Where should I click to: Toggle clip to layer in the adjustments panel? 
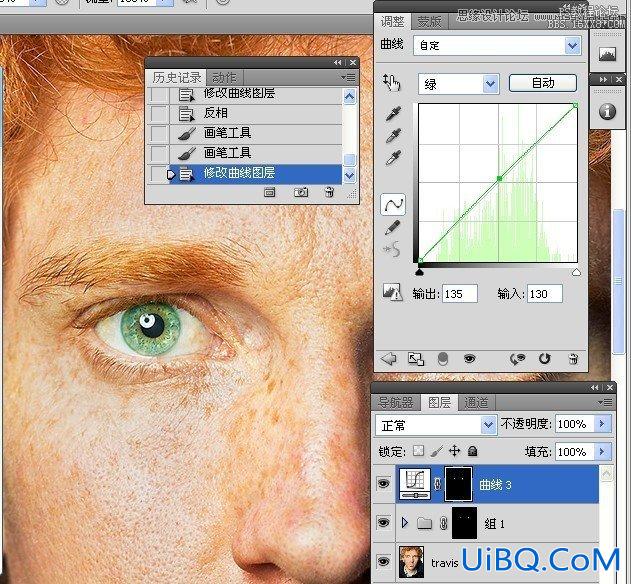pos(443,358)
